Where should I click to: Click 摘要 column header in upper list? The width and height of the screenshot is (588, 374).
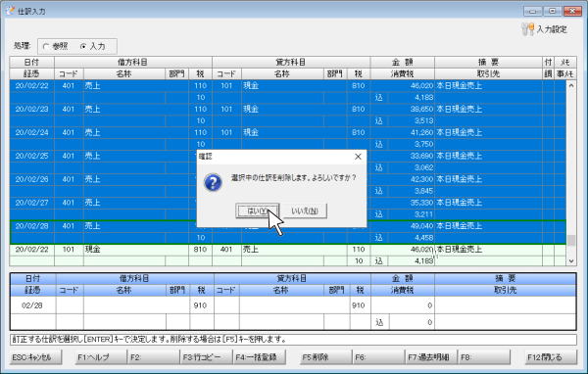(488, 63)
